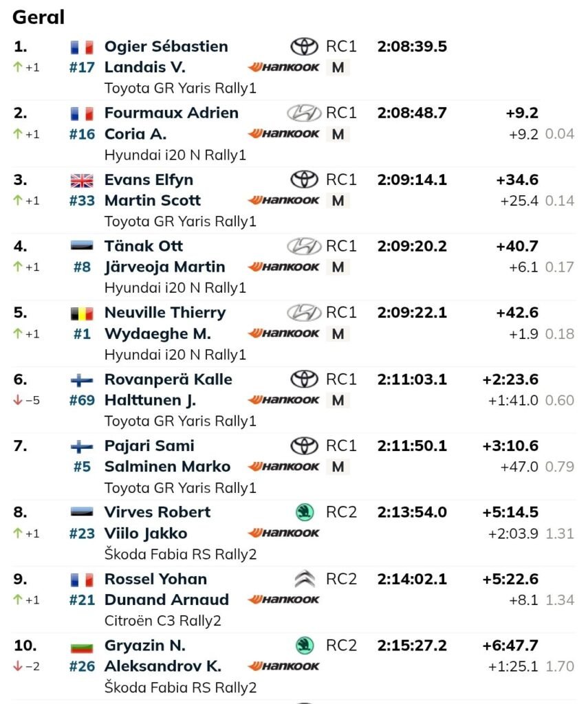Image resolution: width=588 pixels, height=704 pixels.
Task: Click the Belgian flag beside Neuville Thierry
Action: [82, 314]
